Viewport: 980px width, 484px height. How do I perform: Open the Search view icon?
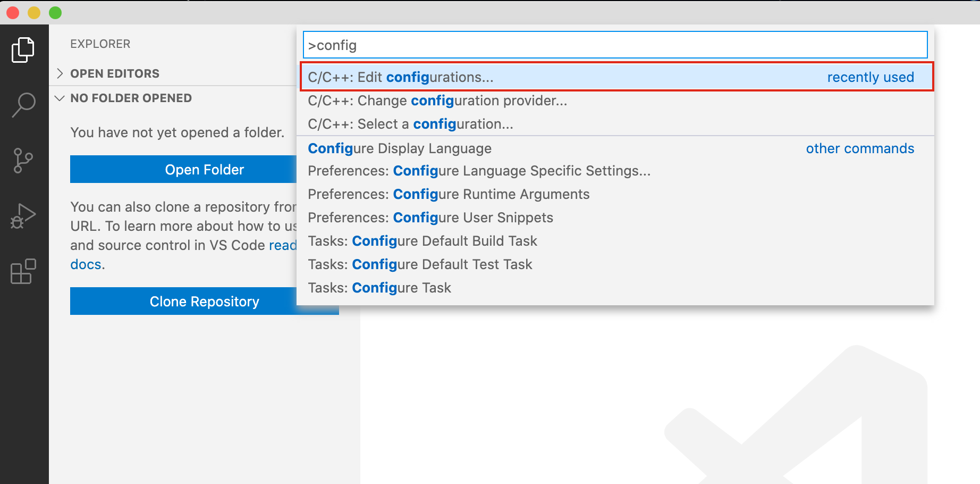(23, 105)
